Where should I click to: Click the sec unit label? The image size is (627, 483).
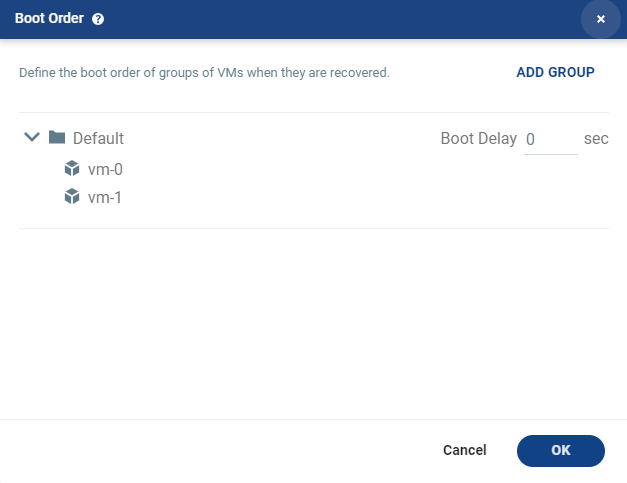[596, 139]
